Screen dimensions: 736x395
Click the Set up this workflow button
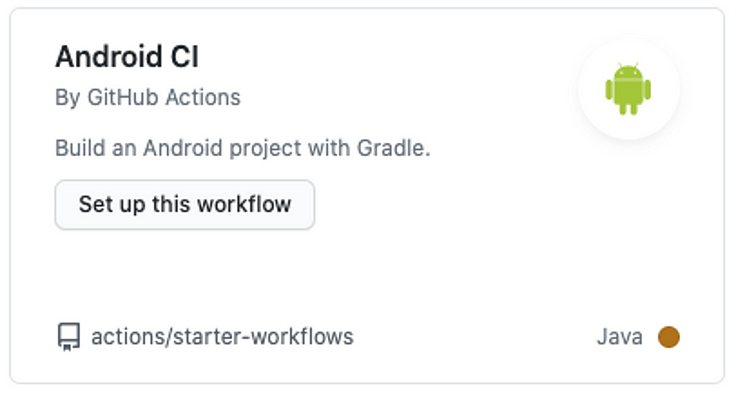coord(185,205)
